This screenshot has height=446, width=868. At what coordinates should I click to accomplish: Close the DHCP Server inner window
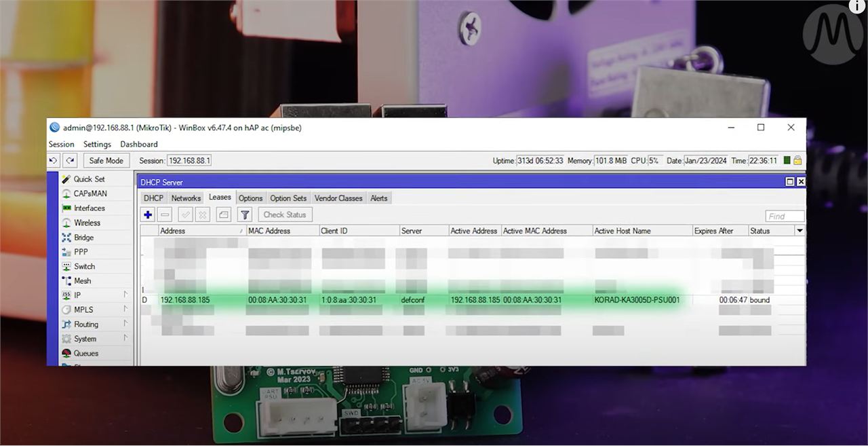(x=801, y=182)
